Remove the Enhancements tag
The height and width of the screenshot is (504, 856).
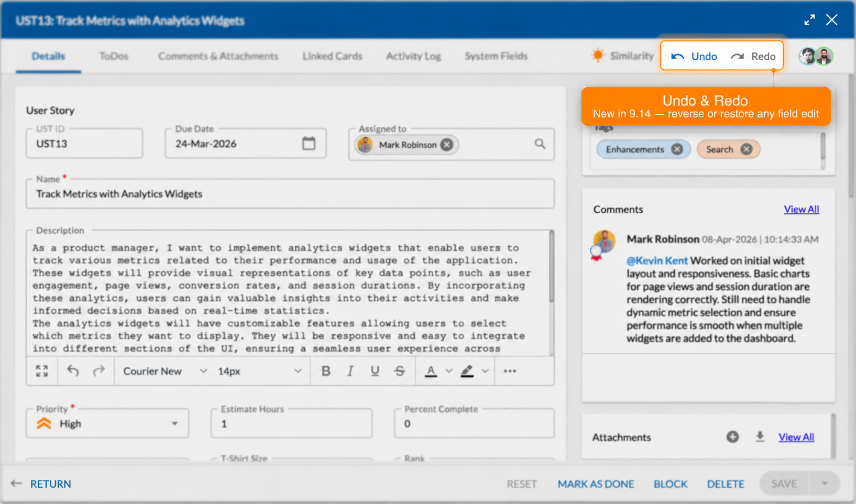click(x=677, y=149)
